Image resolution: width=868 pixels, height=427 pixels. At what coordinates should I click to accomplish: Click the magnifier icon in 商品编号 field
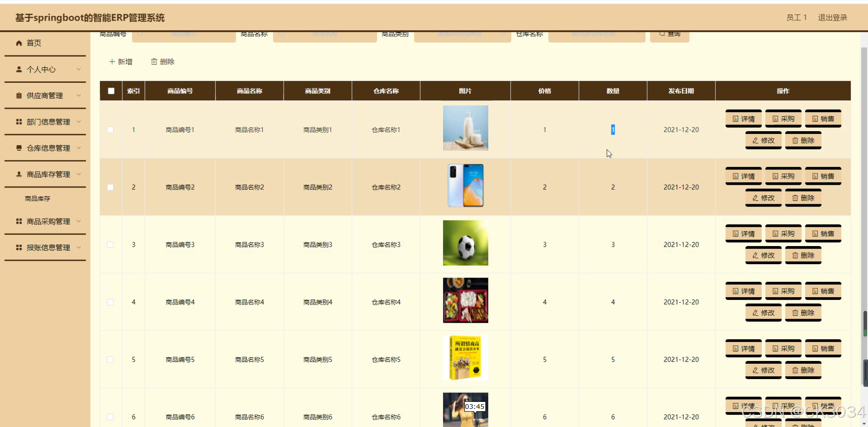tap(140, 34)
